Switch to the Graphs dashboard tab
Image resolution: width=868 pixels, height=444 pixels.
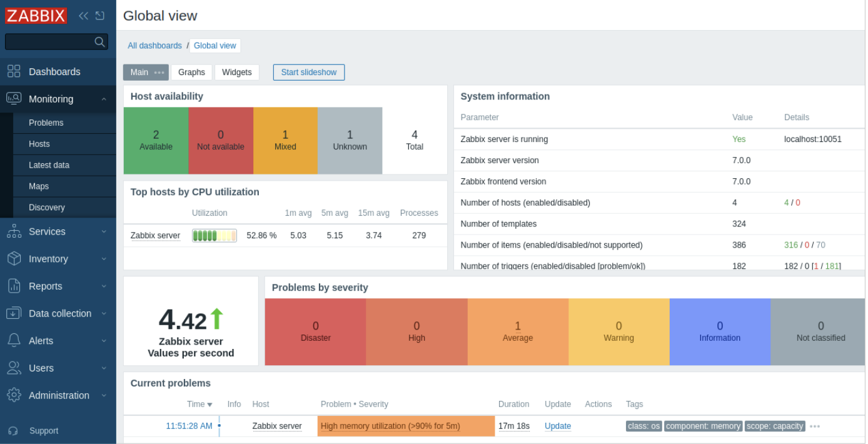coord(191,72)
